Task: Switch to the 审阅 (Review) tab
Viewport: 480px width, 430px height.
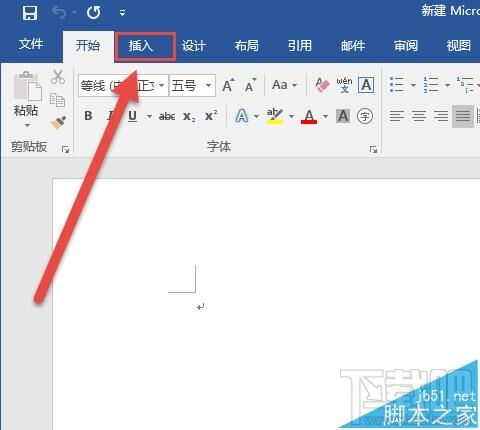Action: pyautogui.click(x=406, y=46)
